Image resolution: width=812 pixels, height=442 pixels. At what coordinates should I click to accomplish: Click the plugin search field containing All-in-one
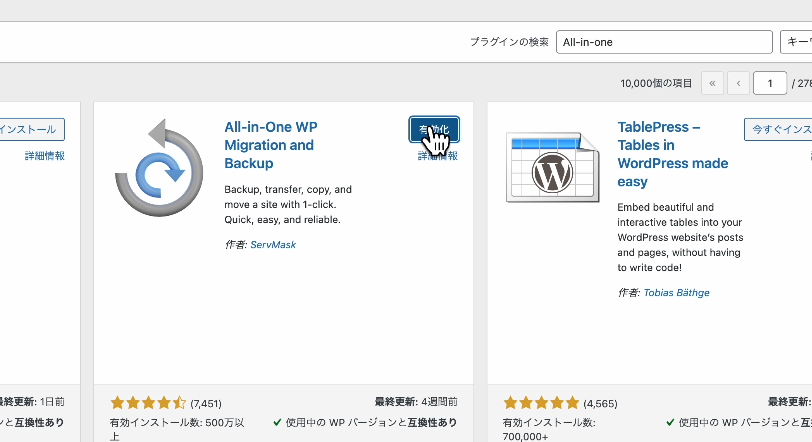tap(664, 42)
